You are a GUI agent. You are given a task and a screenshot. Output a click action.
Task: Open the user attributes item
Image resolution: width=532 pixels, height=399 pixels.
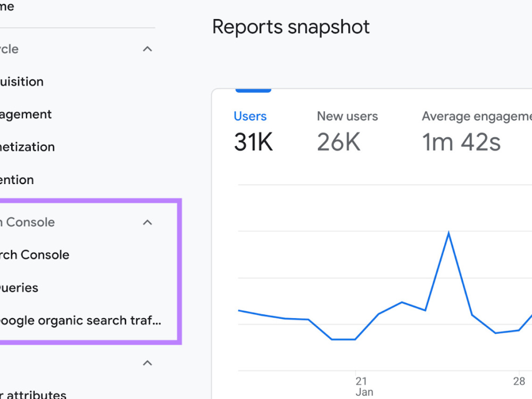point(33,395)
